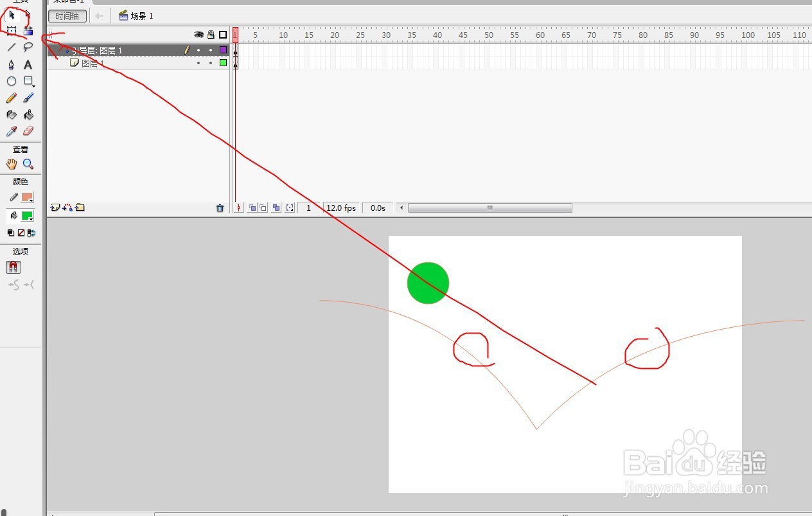Click first keyframe of guide layer
Image resolution: width=812 pixels, height=516 pixels.
pyautogui.click(x=235, y=51)
